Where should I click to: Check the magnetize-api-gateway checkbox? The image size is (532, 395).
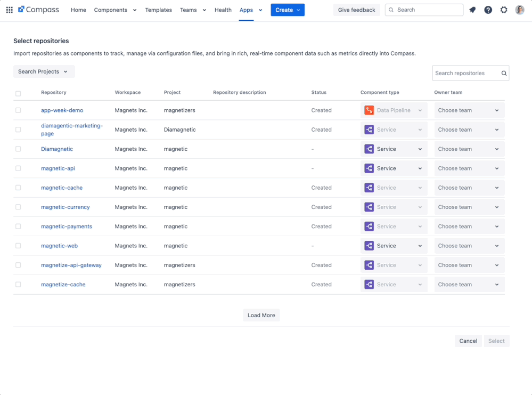click(x=18, y=265)
